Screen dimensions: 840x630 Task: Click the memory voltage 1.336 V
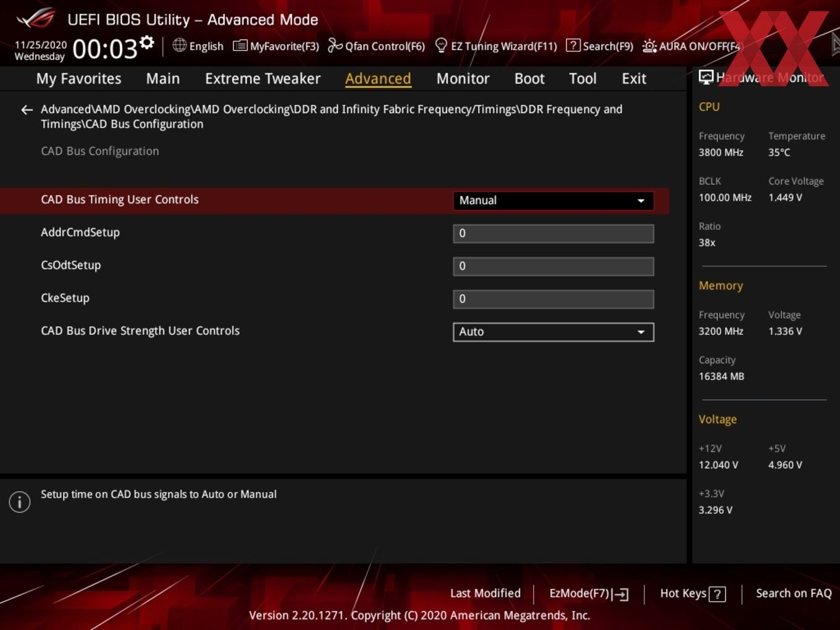point(785,331)
